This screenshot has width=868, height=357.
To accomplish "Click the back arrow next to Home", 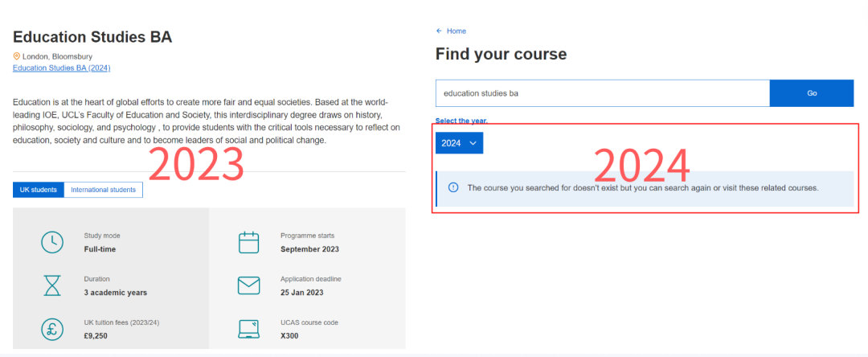I will point(439,31).
